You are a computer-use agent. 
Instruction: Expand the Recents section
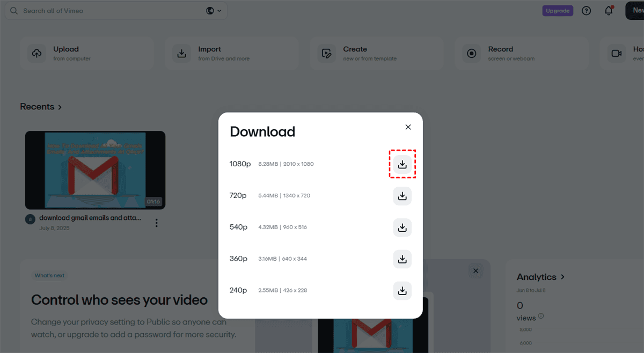tap(41, 107)
